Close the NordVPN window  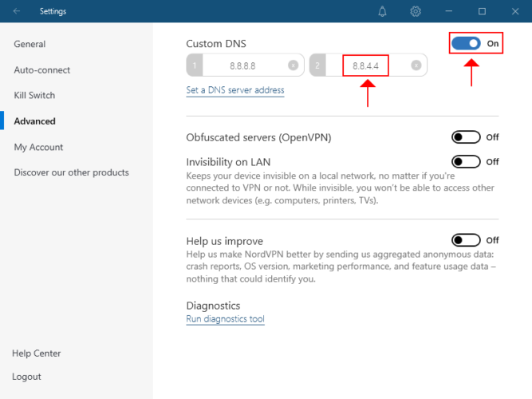pos(515,11)
